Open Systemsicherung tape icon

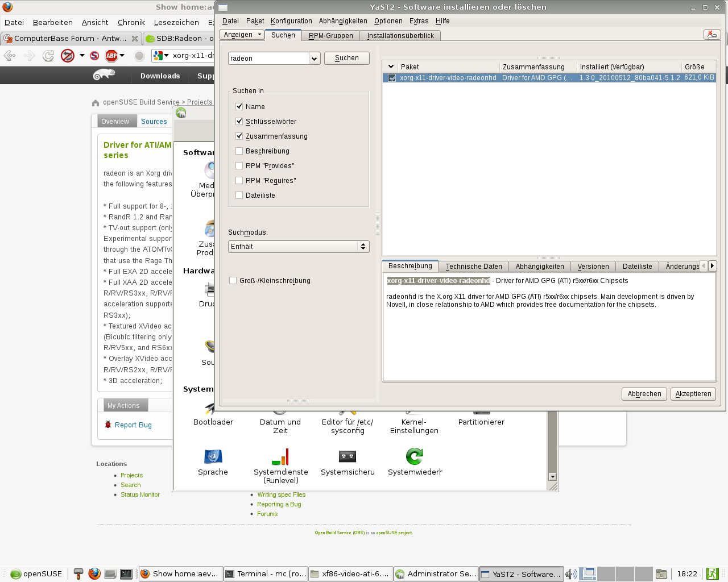[348, 456]
